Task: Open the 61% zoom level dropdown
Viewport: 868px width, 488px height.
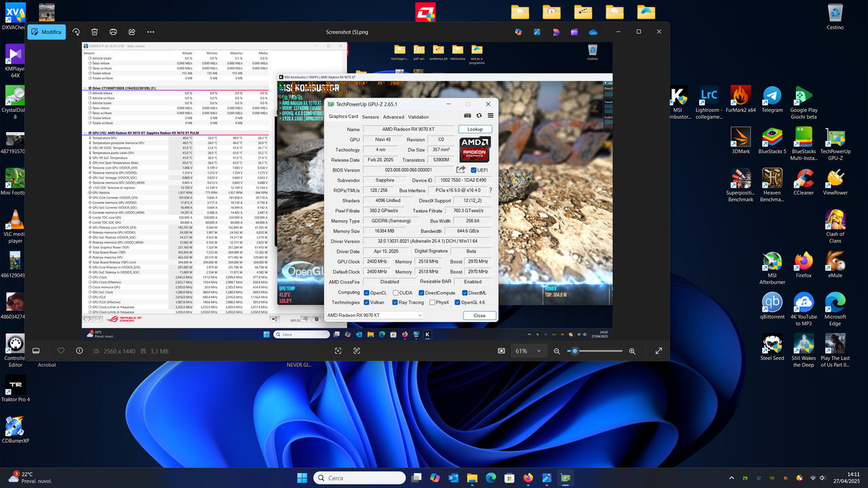Action: [x=529, y=351]
